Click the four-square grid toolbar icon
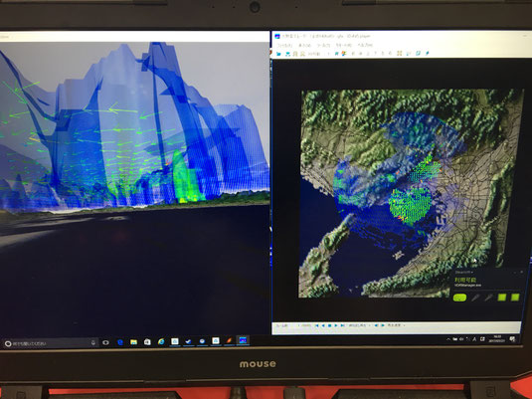This screenshot has width=532, height=399. pyautogui.click(x=400, y=54)
